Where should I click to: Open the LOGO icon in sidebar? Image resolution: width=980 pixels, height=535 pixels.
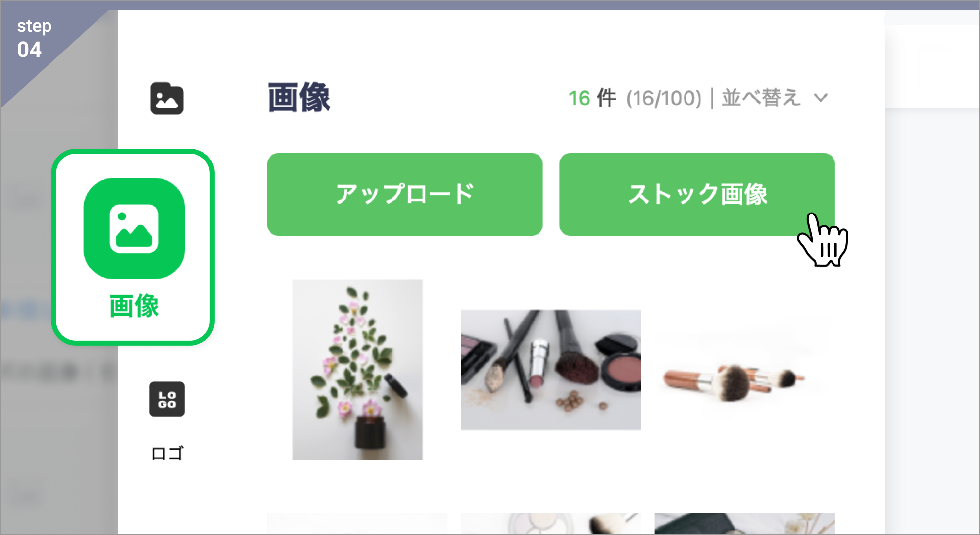click(167, 399)
